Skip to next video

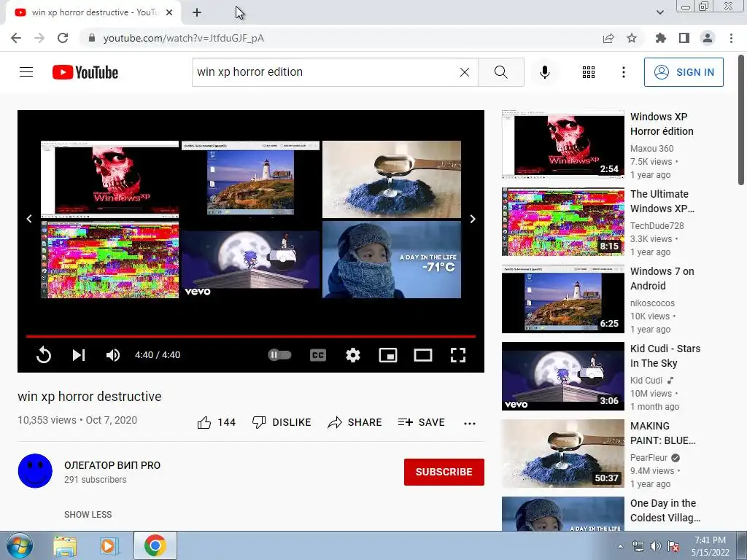[x=79, y=355]
